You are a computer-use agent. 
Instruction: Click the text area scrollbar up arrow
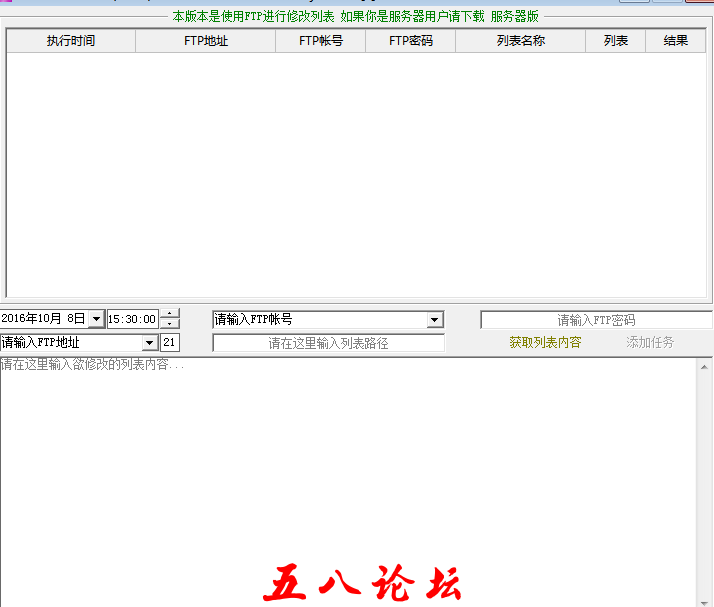(705, 367)
